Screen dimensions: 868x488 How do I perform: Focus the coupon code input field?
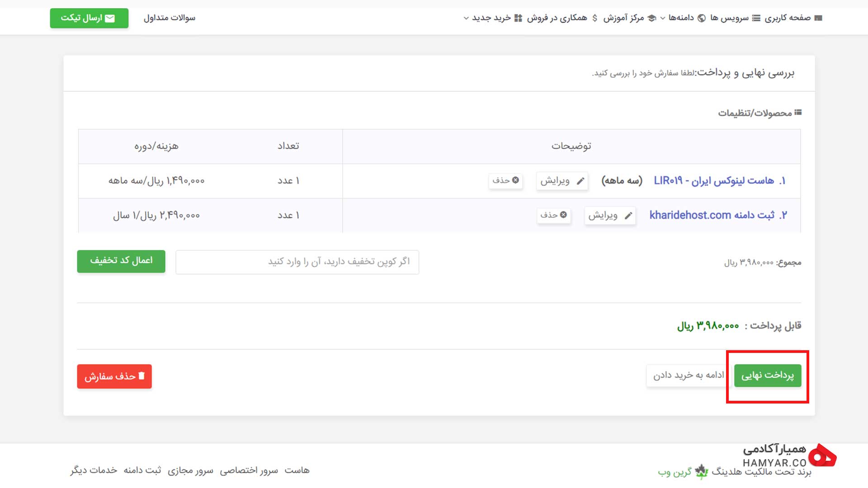[297, 262]
